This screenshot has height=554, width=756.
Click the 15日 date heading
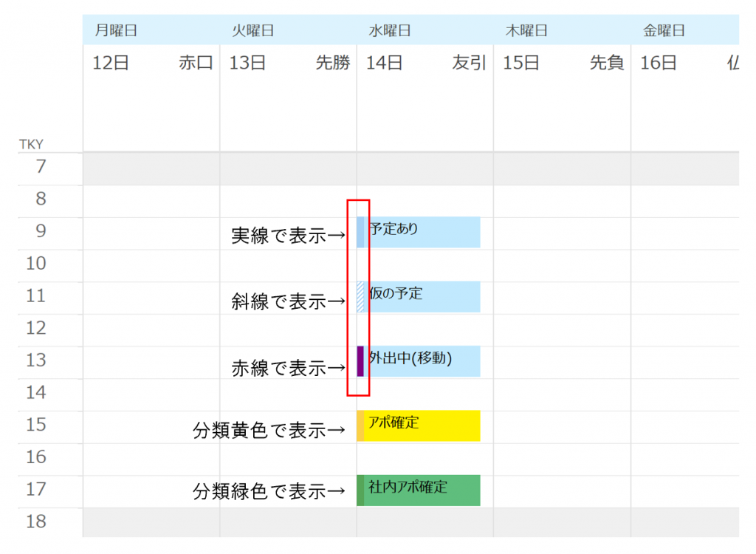521,64
